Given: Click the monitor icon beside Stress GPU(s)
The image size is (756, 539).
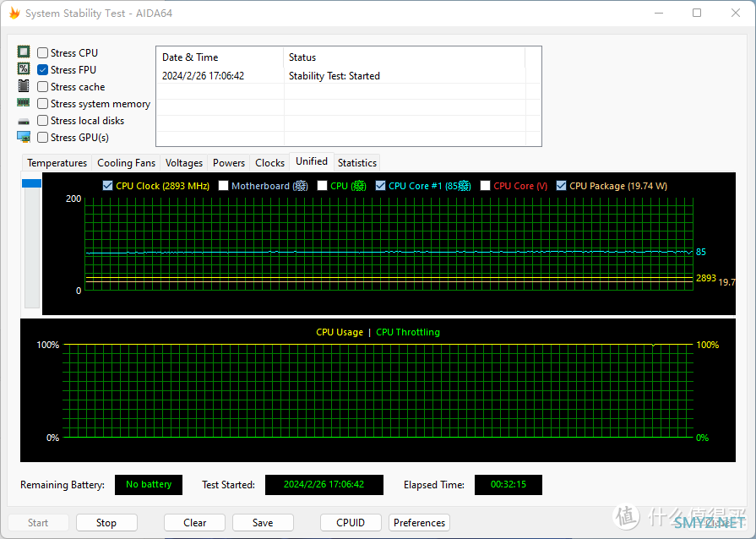Looking at the screenshot, I should pyautogui.click(x=24, y=137).
